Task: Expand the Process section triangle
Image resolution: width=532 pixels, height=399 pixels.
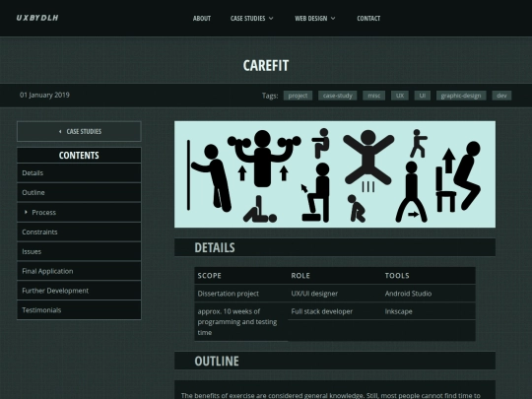Action: point(26,212)
